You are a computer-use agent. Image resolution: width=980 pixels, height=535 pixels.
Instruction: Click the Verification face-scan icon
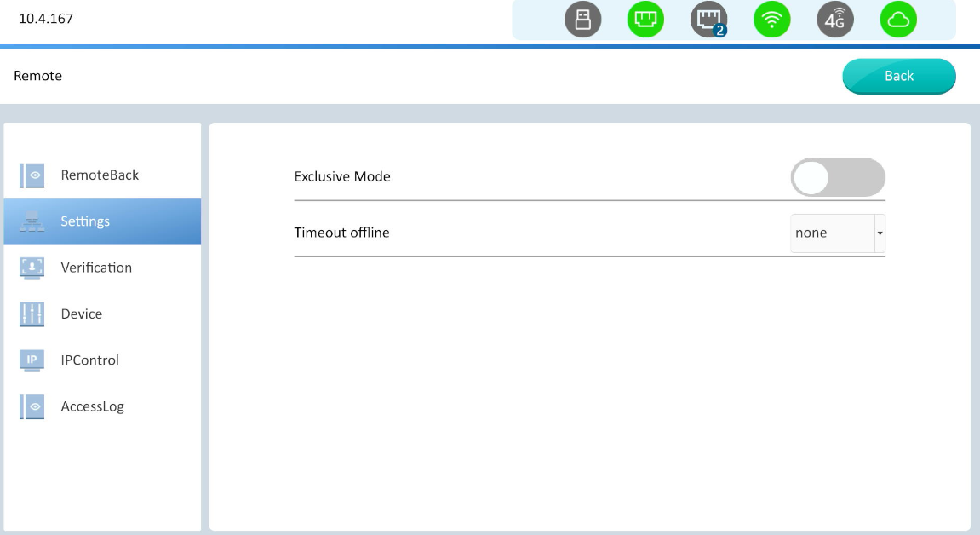tap(32, 267)
